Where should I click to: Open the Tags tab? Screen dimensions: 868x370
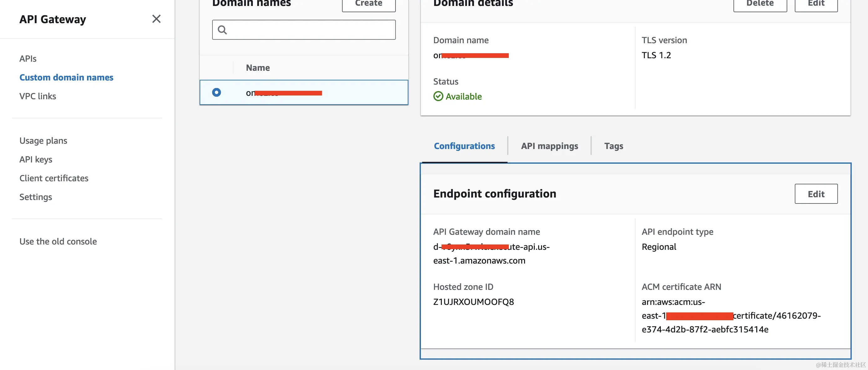tap(613, 146)
